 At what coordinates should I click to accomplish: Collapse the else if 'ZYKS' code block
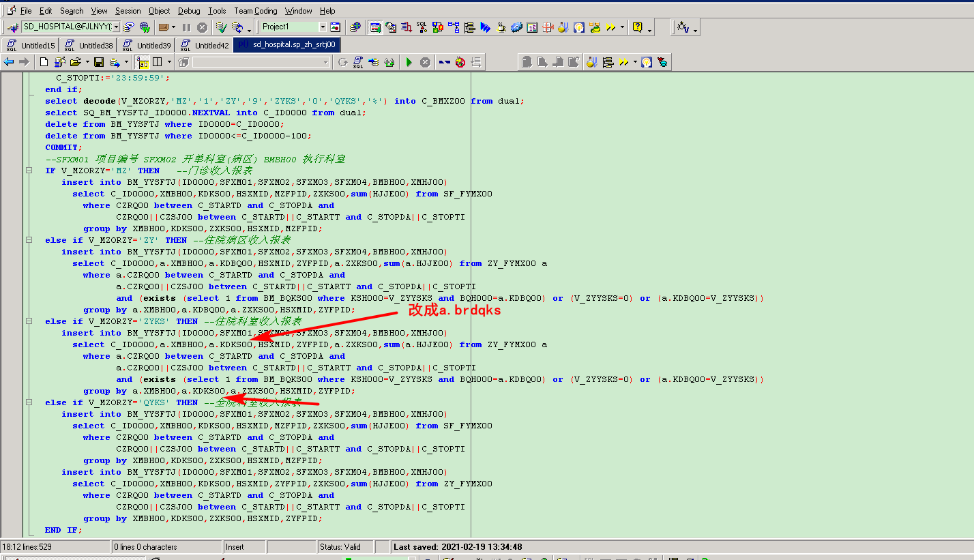point(29,321)
